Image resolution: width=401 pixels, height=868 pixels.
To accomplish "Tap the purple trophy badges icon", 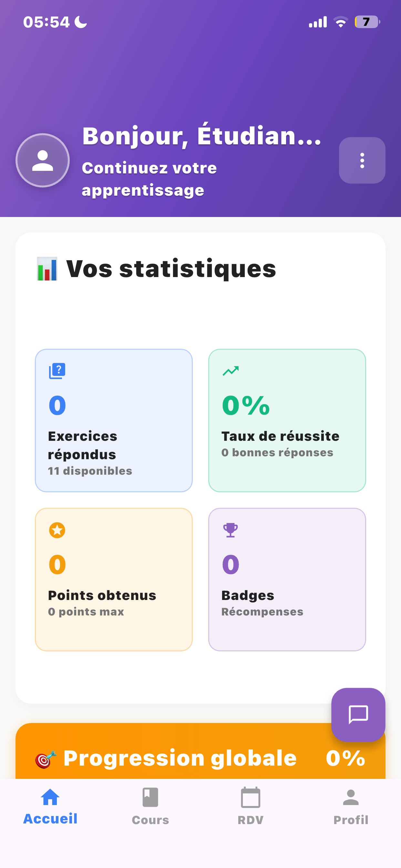I will pos(231,530).
